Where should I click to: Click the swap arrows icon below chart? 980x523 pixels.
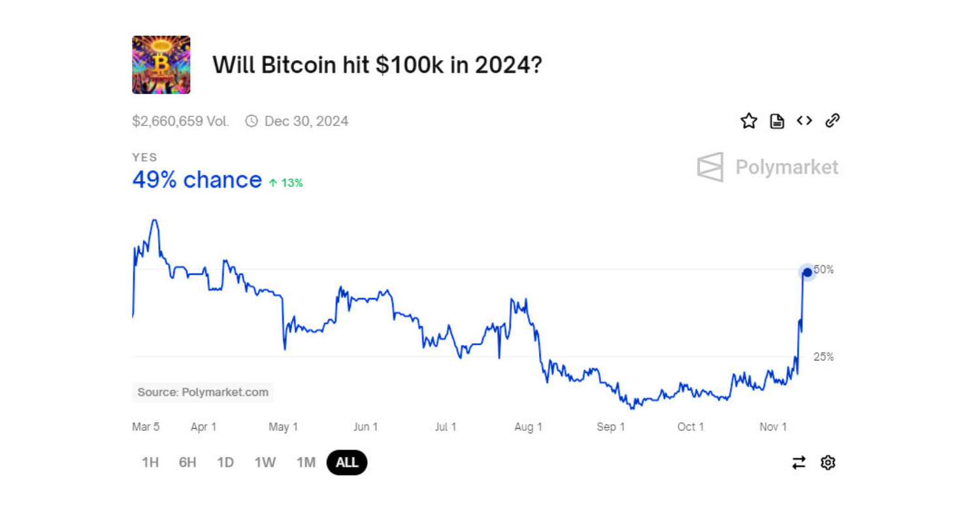coord(799,463)
